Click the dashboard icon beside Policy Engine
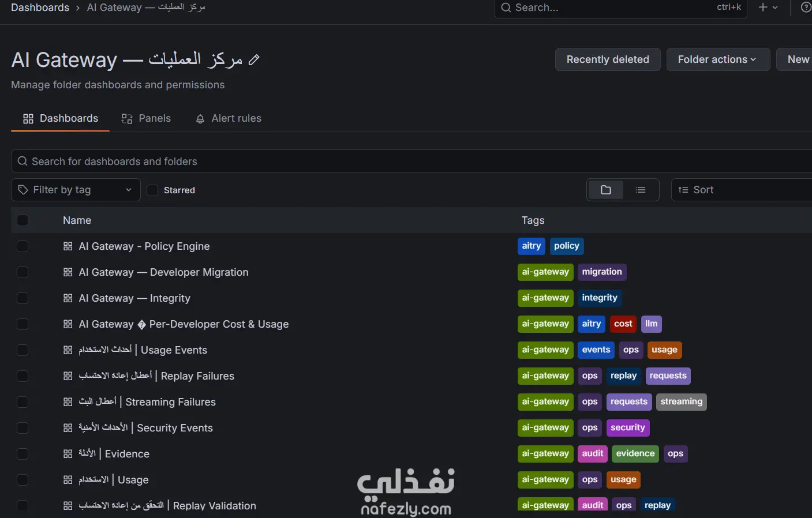This screenshot has height=518, width=812. (68, 246)
